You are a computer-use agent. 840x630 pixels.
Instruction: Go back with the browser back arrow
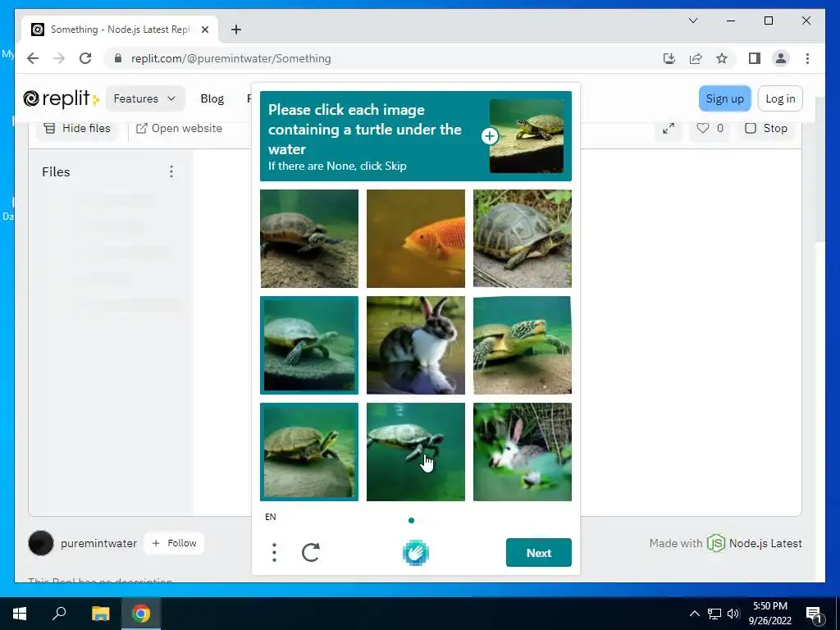pyautogui.click(x=33, y=58)
